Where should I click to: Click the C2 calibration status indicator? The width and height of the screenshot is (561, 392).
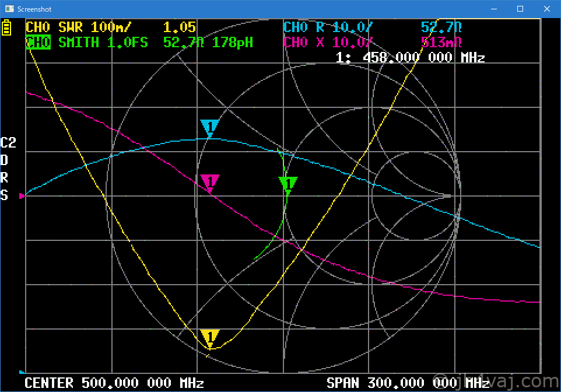[x=8, y=143]
